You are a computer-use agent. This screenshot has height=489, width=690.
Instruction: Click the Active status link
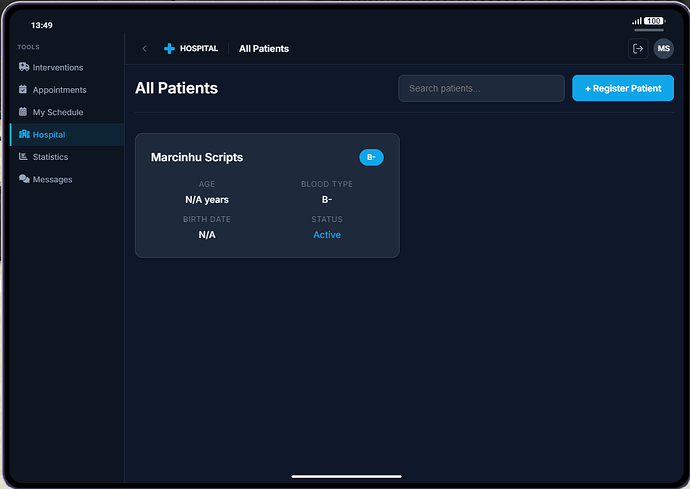pyautogui.click(x=327, y=235)
